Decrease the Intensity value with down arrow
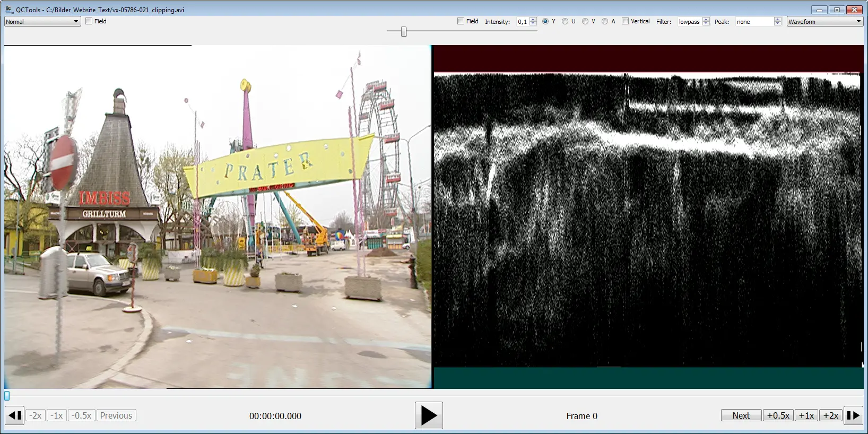Viewport: 868px width, 434px height. coord(533,24)
